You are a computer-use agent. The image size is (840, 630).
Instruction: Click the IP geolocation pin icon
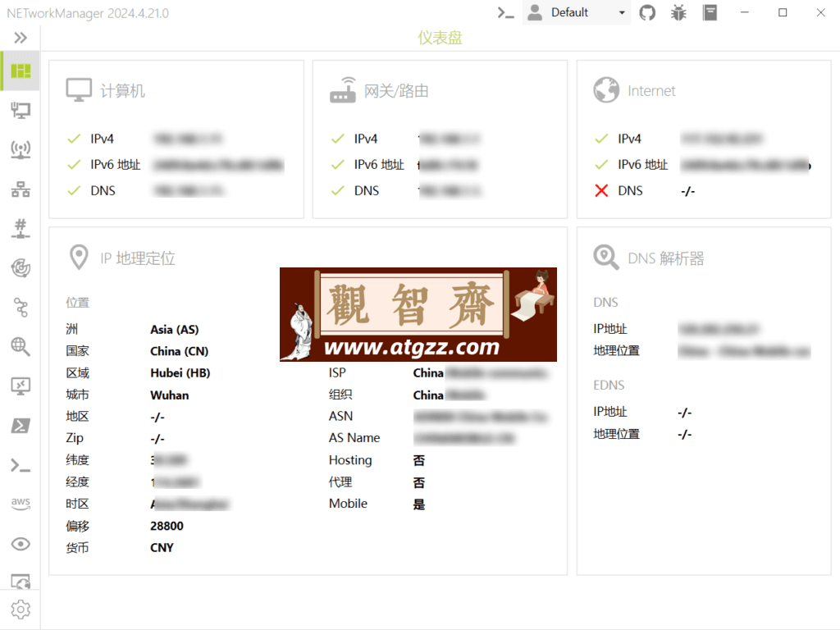point(79,258)
